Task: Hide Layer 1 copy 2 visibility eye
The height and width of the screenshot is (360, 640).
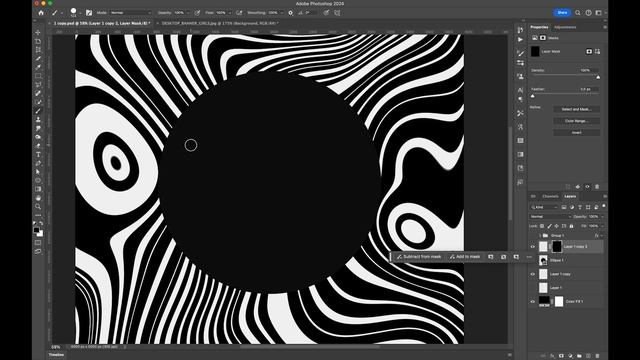Action: (x=533, y=247)
